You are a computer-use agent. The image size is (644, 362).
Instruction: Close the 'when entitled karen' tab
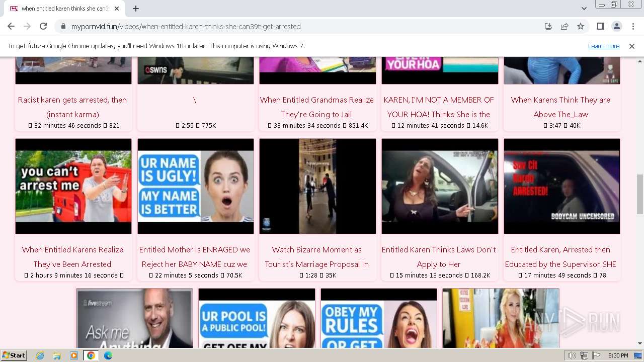coord(117,9)
